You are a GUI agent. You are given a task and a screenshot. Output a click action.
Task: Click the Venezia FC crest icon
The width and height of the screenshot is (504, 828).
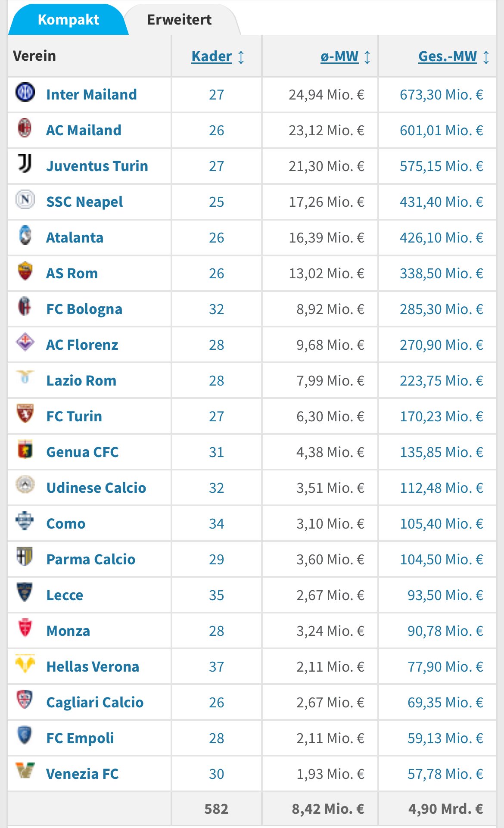pos(25,772)
